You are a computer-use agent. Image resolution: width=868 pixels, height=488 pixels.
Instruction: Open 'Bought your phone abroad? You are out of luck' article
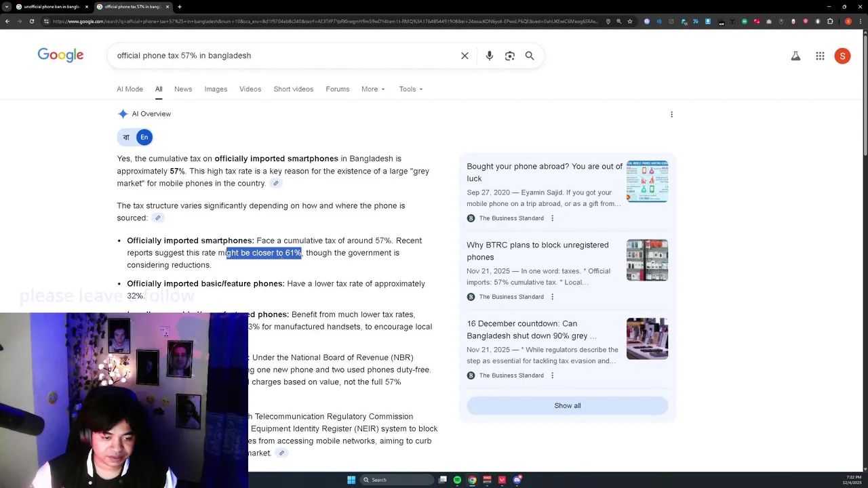545,172
